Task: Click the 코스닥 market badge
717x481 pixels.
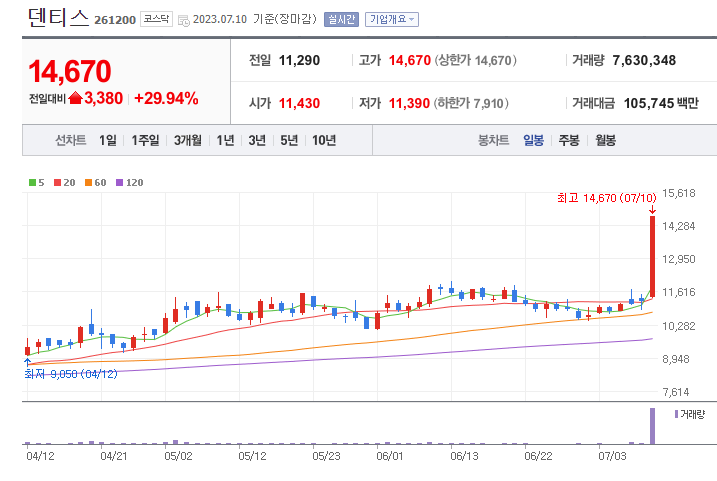Action: click(156, 19)
